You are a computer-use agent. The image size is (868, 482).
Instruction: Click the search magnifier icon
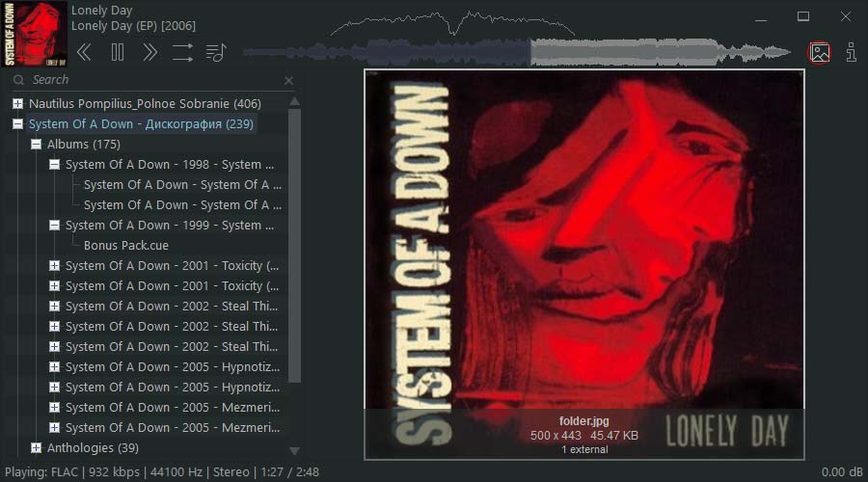coord(19,80)
